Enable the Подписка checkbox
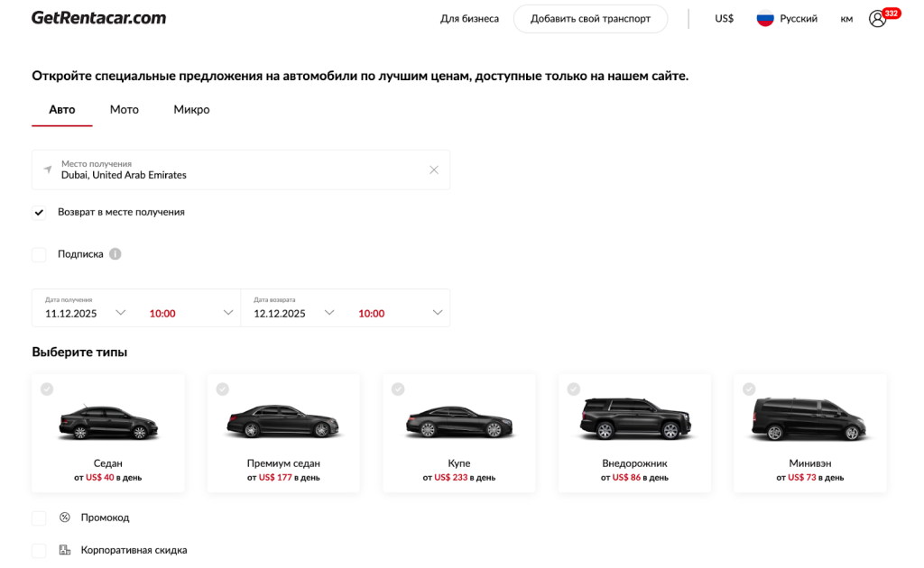The height and width of the screenshot is (568, 924). 39,254
